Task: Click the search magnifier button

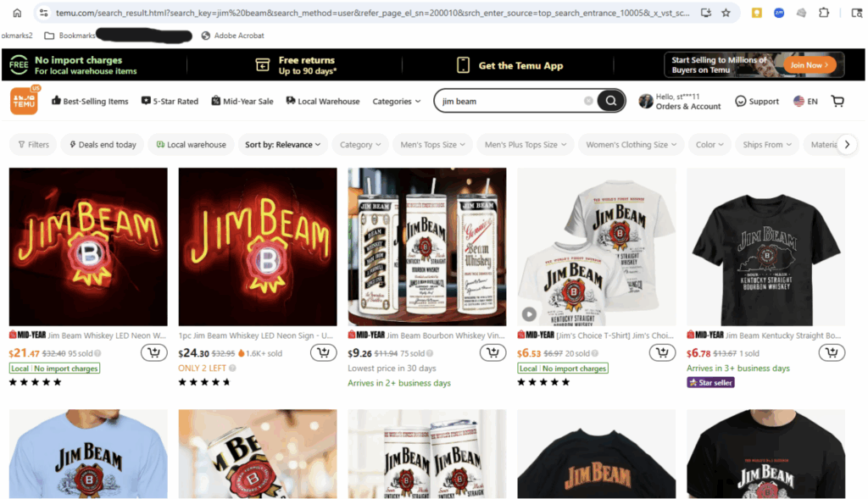Action: click(610, 101)
